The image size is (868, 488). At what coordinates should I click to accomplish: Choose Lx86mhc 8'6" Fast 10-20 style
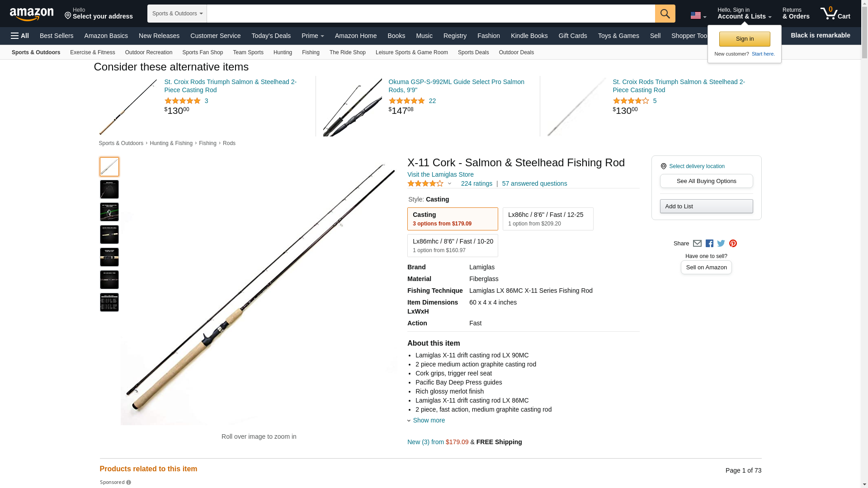click(453, 245)
